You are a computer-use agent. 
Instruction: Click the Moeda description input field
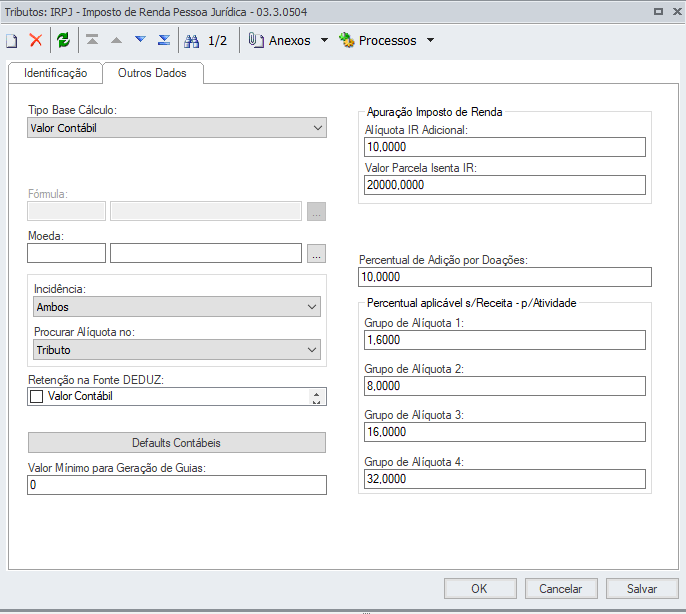tap(206, 253)
